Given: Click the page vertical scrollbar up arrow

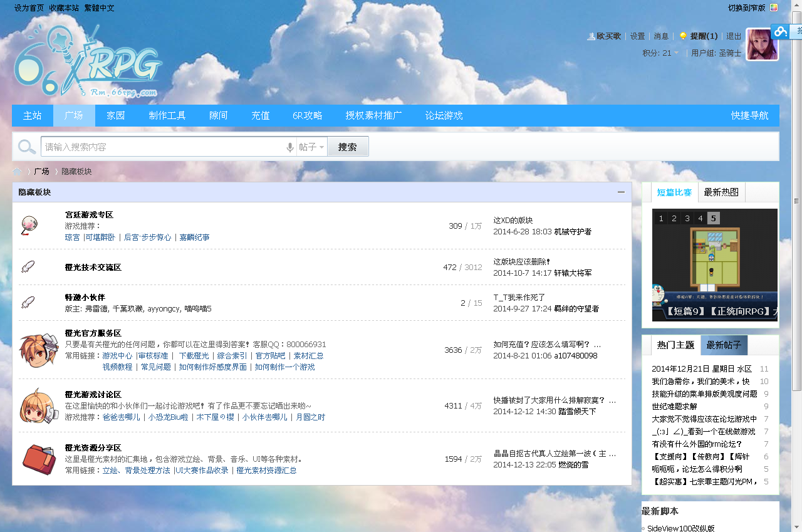Looking at the screenshot, I should 797,5.
